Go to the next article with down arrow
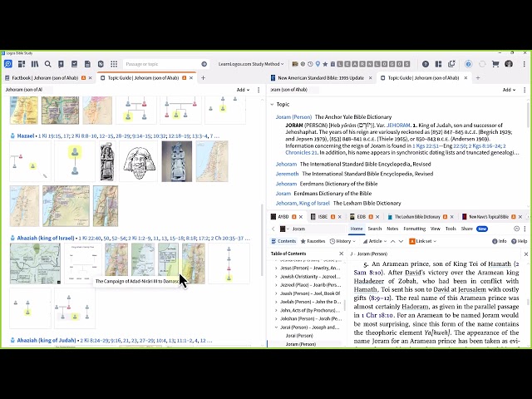532x399 pixels. point(401,241)
